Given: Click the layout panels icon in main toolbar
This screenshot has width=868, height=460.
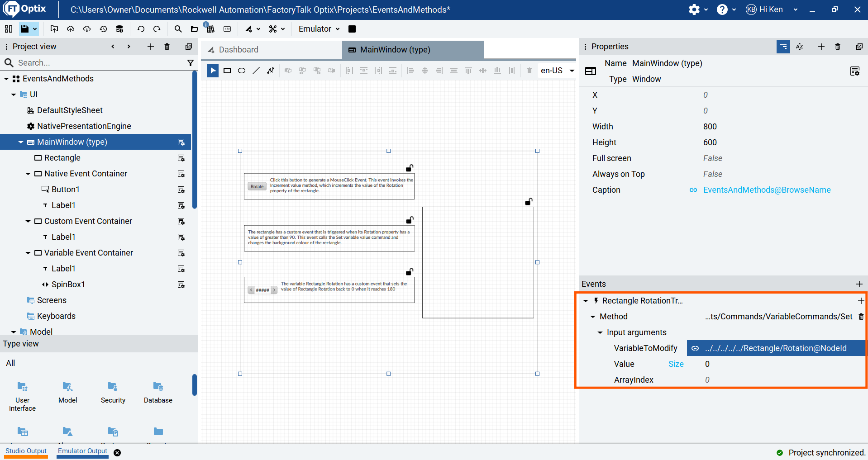Looking at the screenshot, I should pyautogui.click(x=8, y=29).
